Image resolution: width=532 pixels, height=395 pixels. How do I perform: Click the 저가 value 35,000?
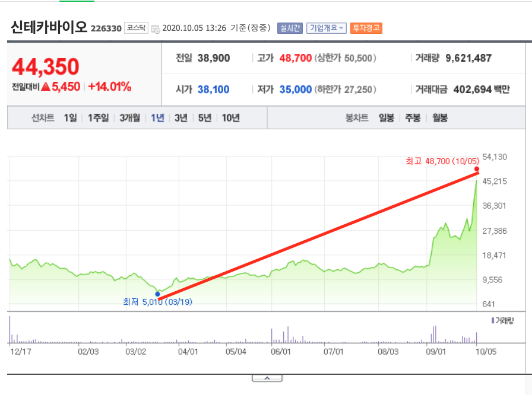coord(296,90)
